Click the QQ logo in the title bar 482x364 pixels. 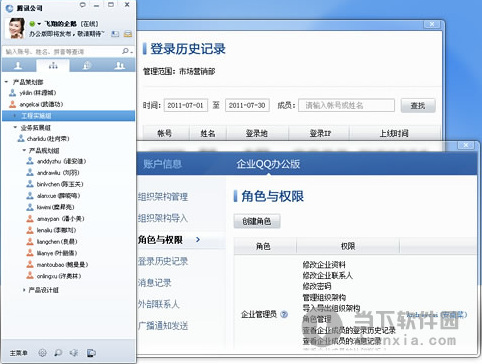pyautogui.click(x=9, y=8)
